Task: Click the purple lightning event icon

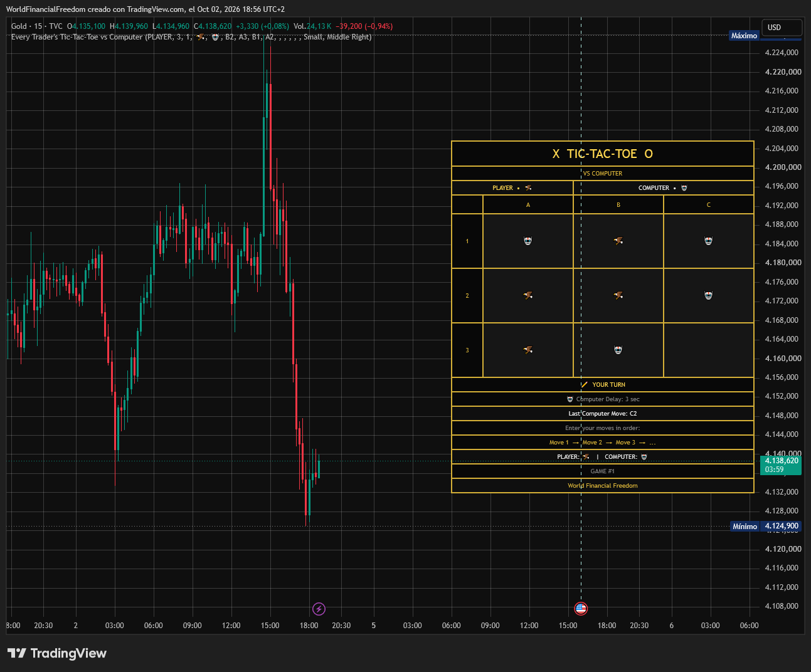Action: [319, 609]
